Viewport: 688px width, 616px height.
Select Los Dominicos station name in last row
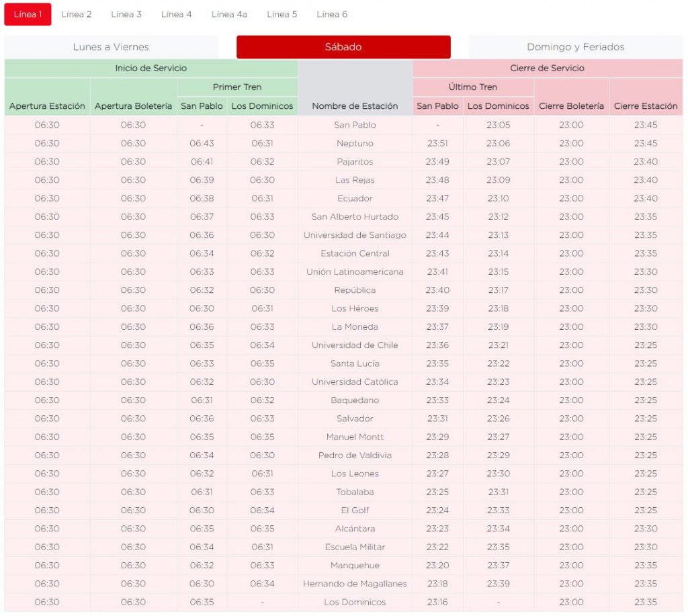[355, 603]
